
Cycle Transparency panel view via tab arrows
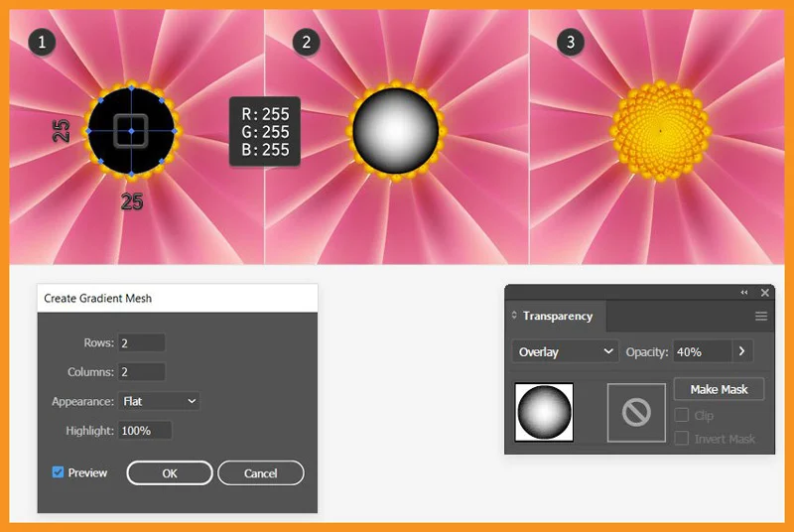pos(514,317)
